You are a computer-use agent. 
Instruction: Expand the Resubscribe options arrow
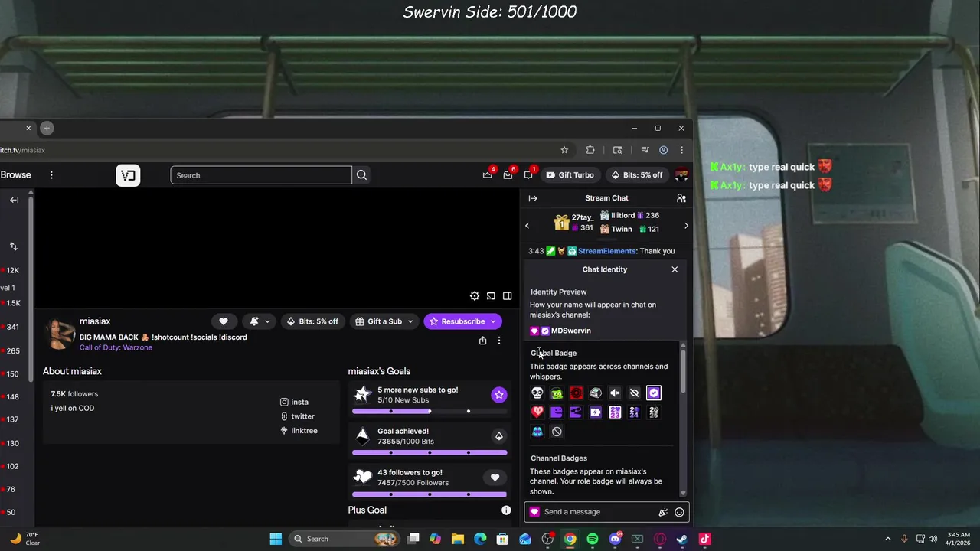point(493,321)
